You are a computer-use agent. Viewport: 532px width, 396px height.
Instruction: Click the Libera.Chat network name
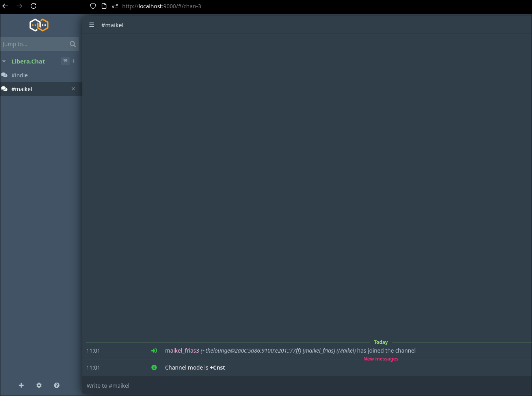click(x=28, y=62)
